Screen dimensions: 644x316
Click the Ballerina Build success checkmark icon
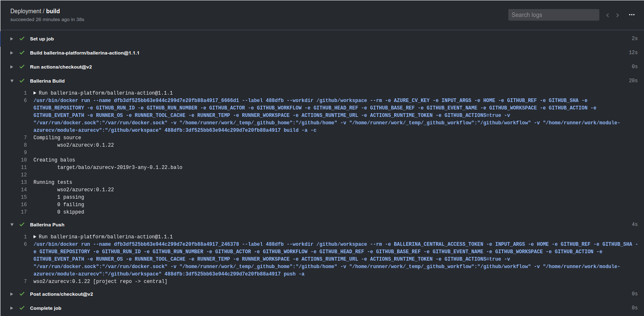pos(22,81)
